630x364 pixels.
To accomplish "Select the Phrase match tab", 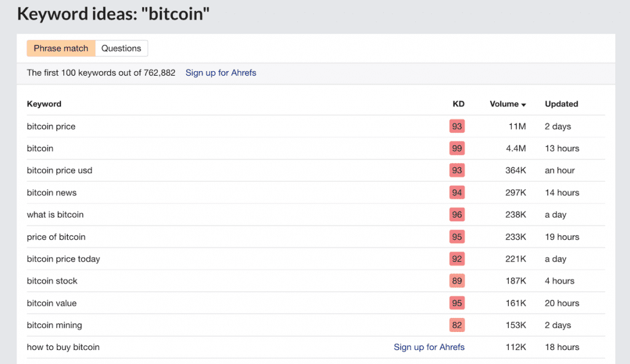I will pos(60,48).
